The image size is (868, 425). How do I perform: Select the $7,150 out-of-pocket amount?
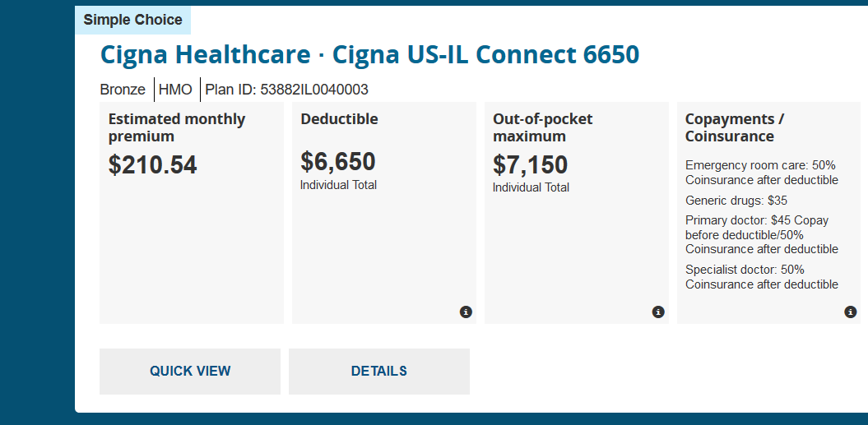coord(530,165)
